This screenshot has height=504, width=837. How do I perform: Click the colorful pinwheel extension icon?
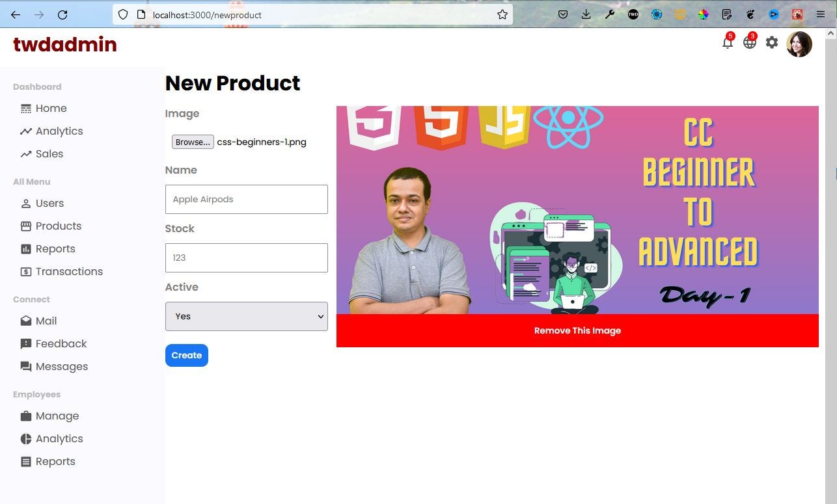coord(704,14)
